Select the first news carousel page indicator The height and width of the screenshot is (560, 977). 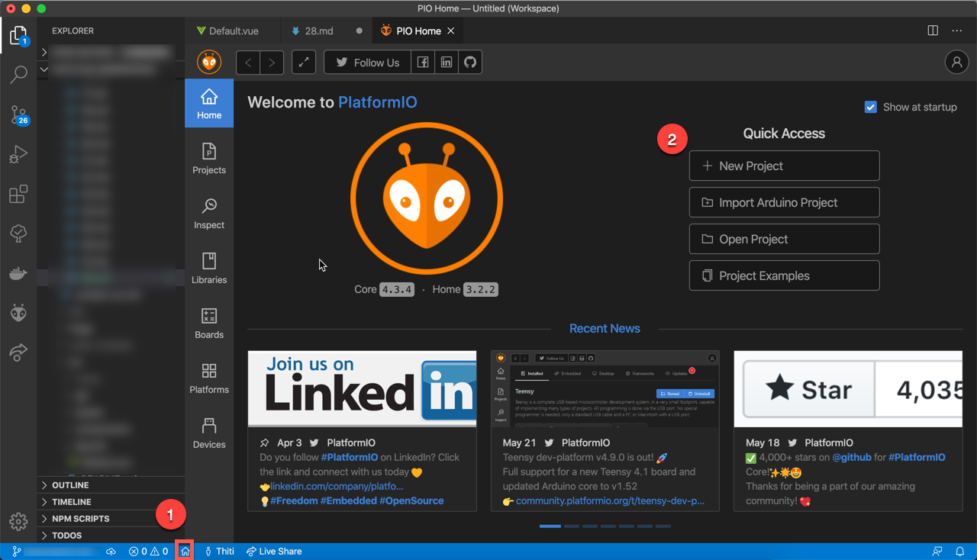[x=550, y=526]
